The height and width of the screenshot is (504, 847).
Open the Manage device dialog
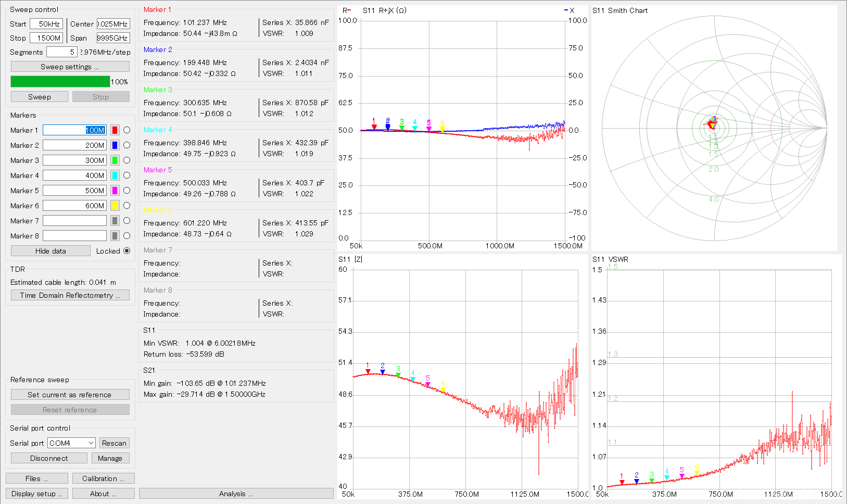[110, 458]
